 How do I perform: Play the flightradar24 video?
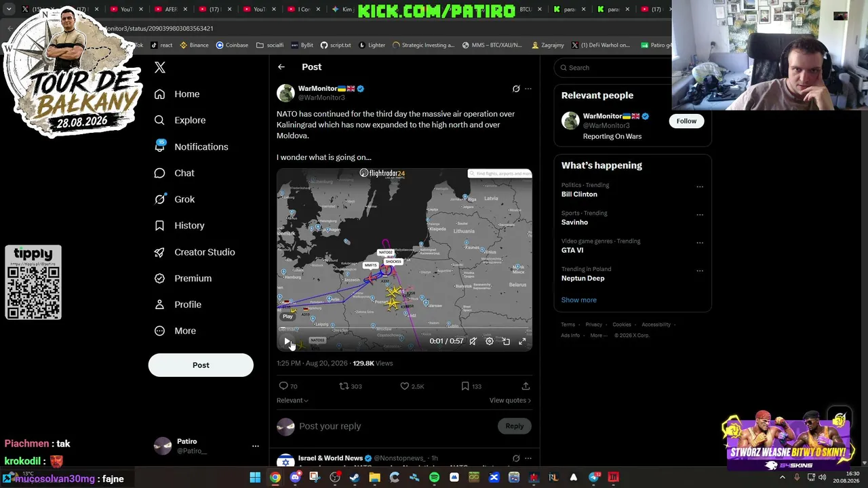tap(287, 342)
